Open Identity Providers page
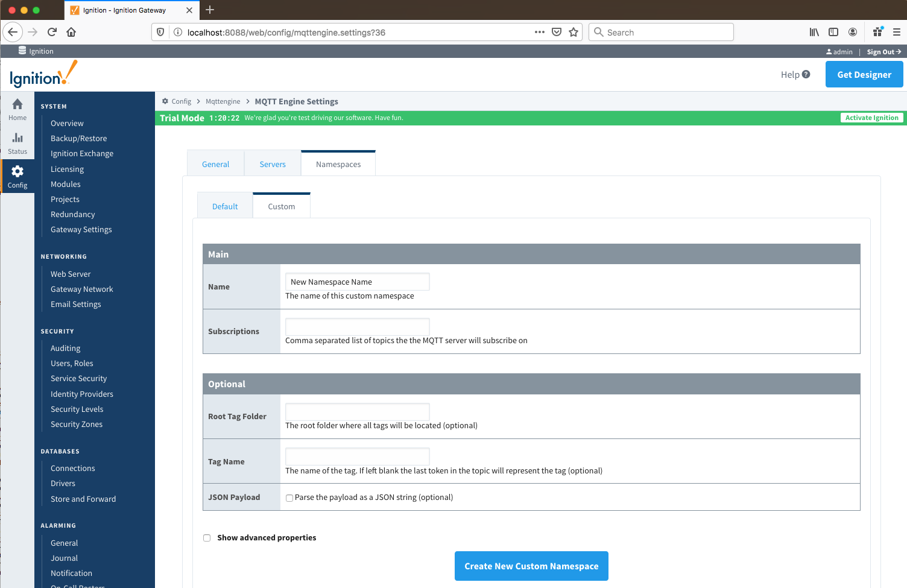907x588 pixels. [x=81, y=394]
